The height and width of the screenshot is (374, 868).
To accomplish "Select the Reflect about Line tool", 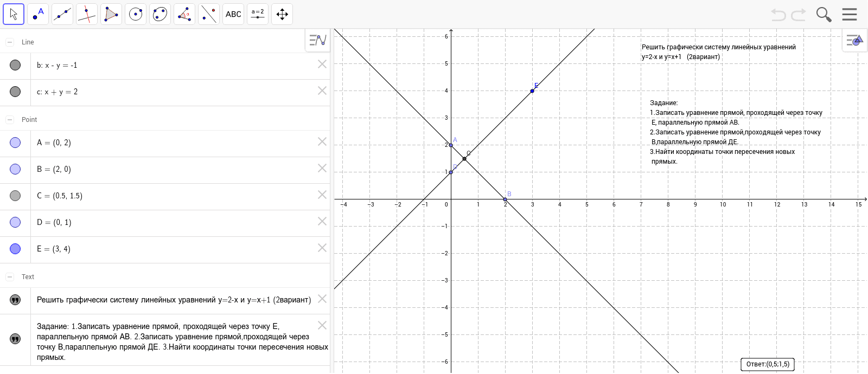I will pyautogui.click(x=209, y=14).
